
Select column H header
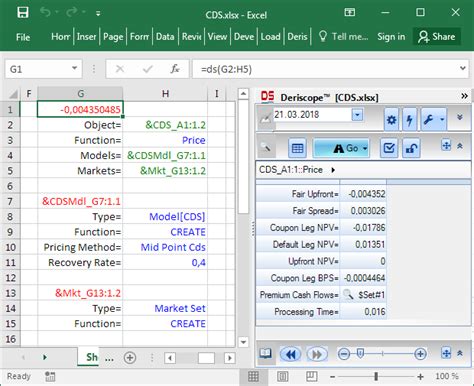pyautogui.click(x=165, y=94)
